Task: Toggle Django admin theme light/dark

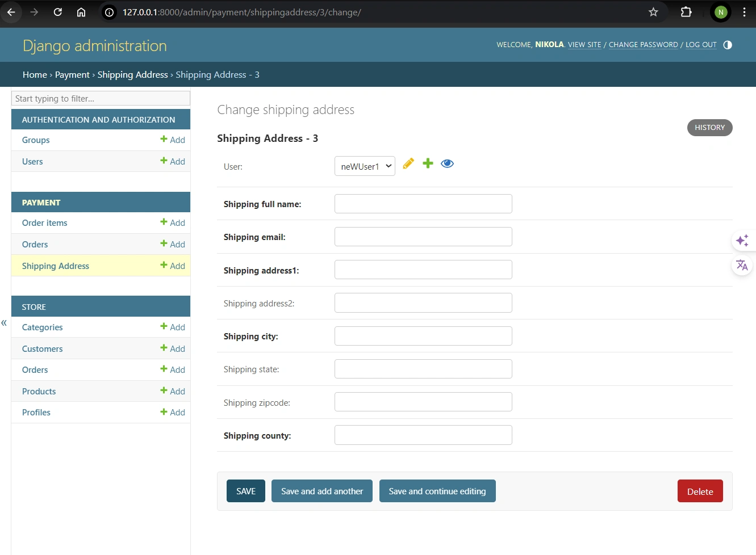Action: (728, 45)
